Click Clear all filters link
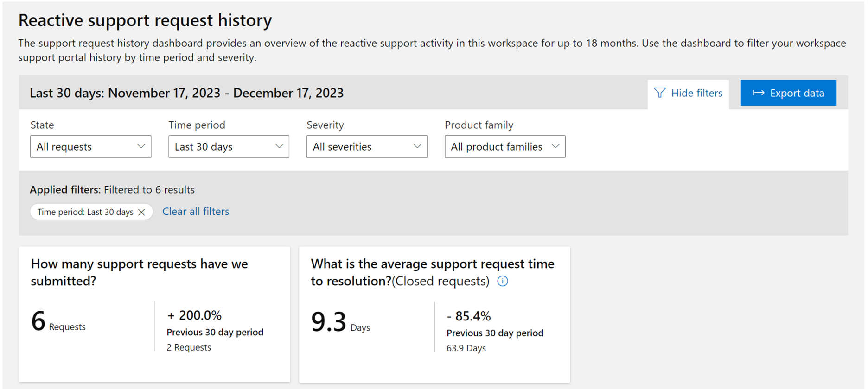The height and width of the screenshot is (389, 868). click(x=196, y=211)
